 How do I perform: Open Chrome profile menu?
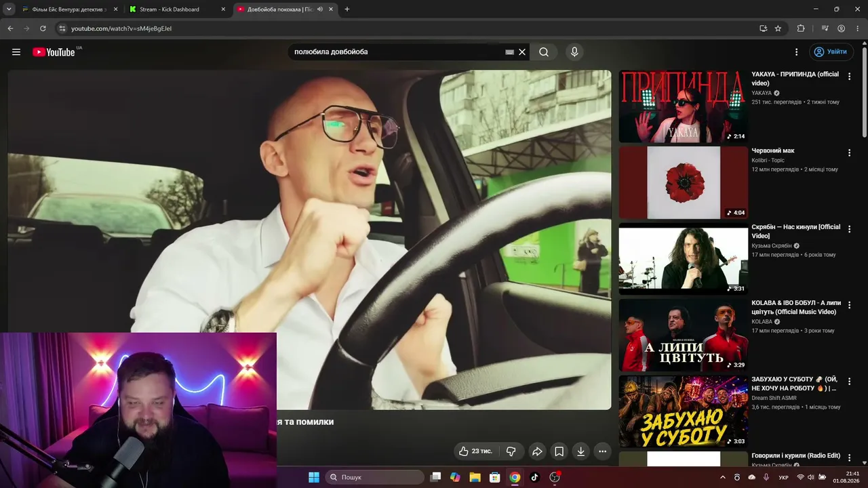tap(841, 28)
